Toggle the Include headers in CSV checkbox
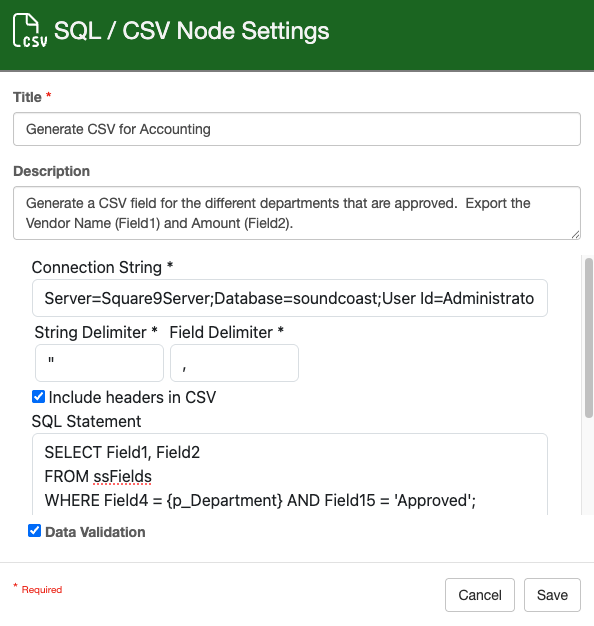 [x=38, y=397]
